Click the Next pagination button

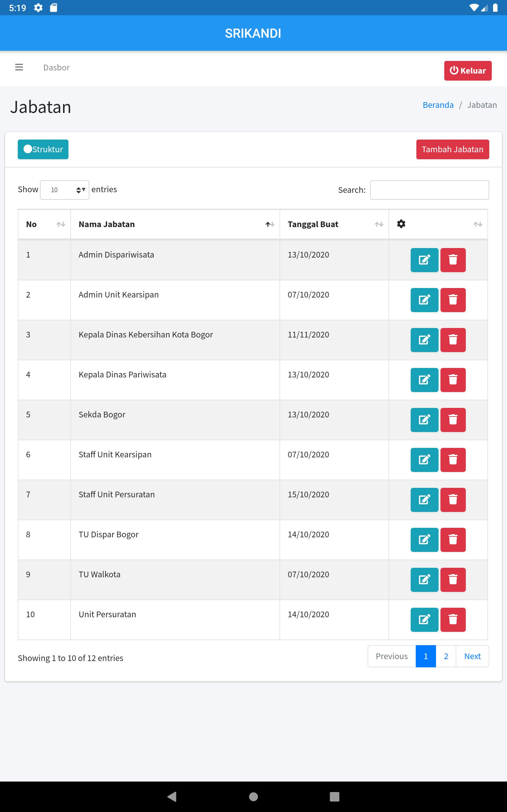[472, 656]
